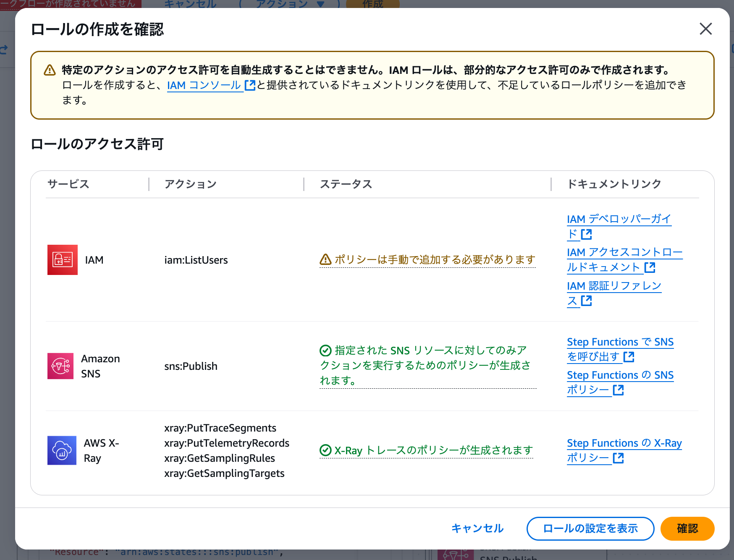This screenshot has width=734, height=560.
Task: Close the role creation confirmation dialog
Action: (706, 29)
